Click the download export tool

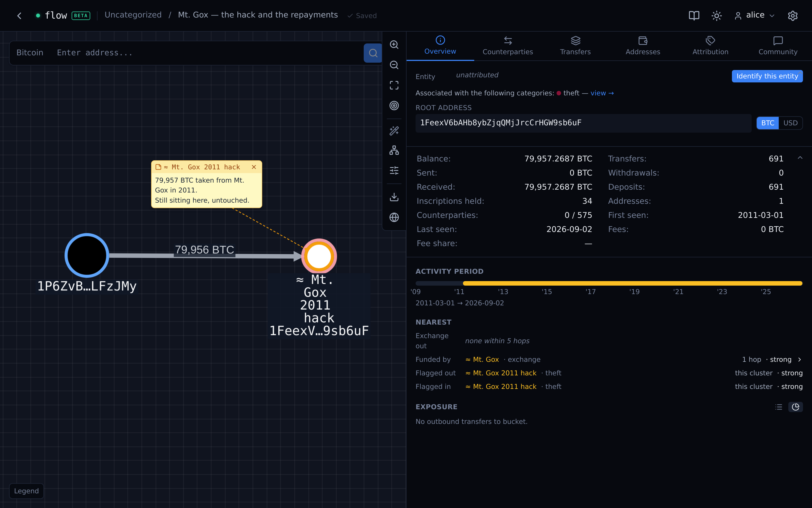[x=394, y=197]
